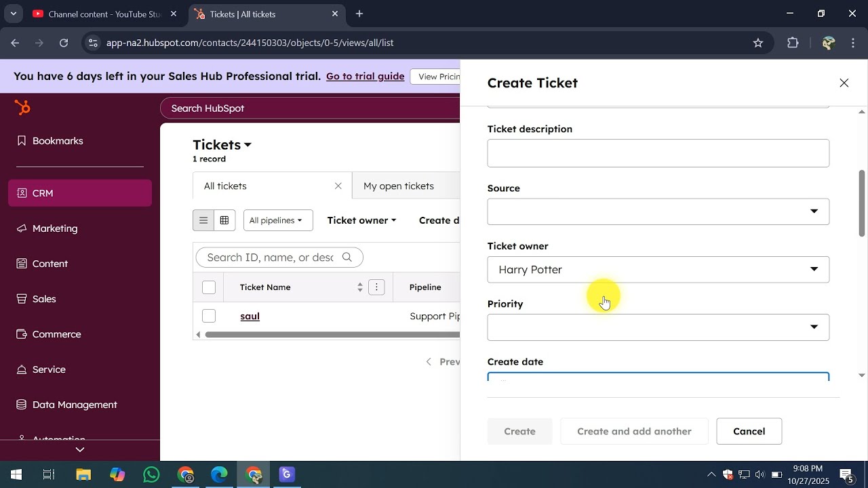The width and height of the screenshot is (868, 488).
Task: Open the Tickets object dropdown
Action: (x=222, y=144)
